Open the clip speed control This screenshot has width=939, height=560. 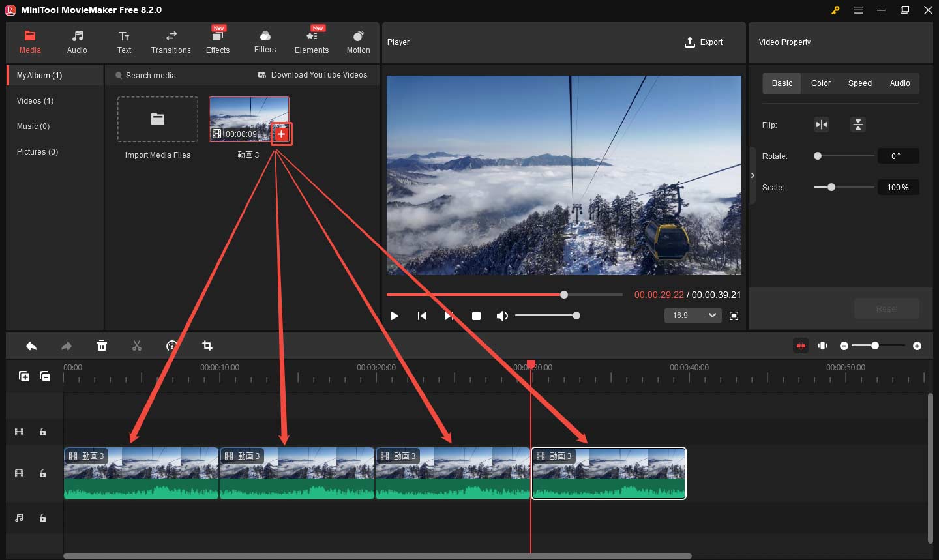pos(171,346)
